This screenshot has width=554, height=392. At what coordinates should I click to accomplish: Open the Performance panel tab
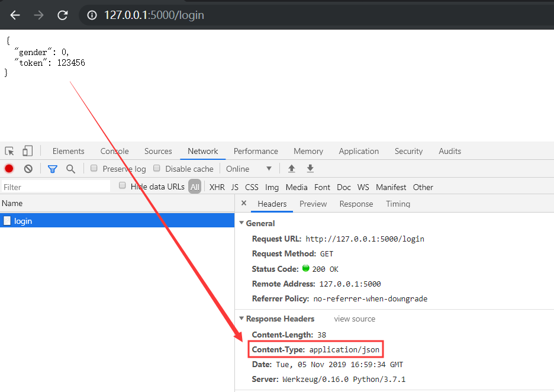256,151
